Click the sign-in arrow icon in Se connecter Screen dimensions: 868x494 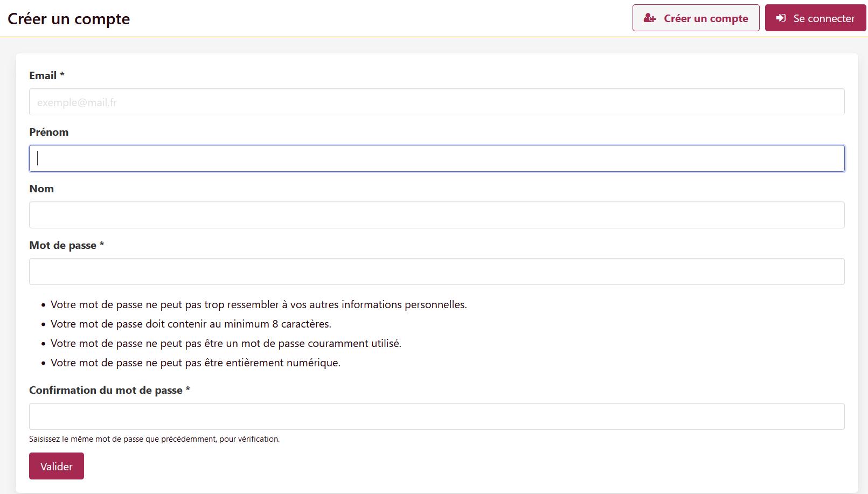(781, 18)
